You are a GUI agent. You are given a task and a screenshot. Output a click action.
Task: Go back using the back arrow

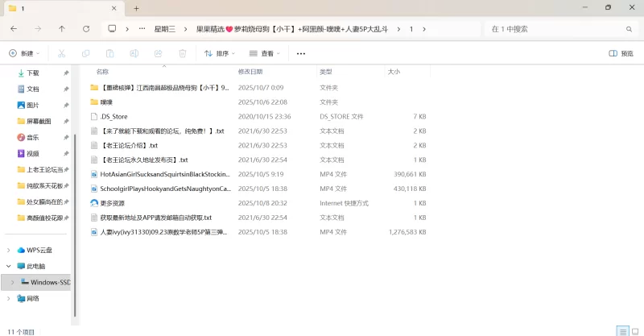point(14,28)
